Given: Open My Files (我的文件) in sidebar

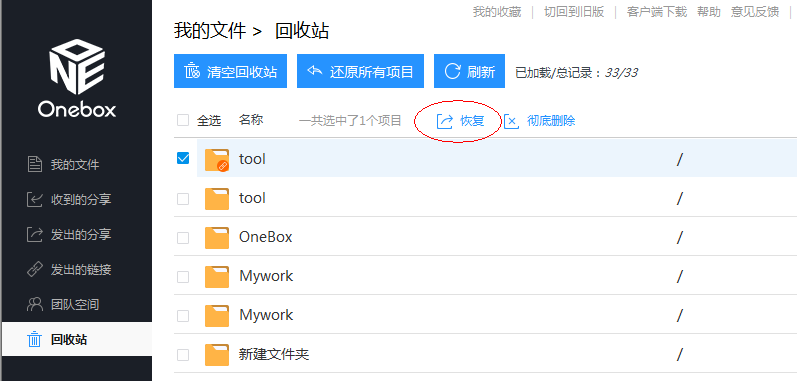Looking at the screenshot, I should point(64,165).
